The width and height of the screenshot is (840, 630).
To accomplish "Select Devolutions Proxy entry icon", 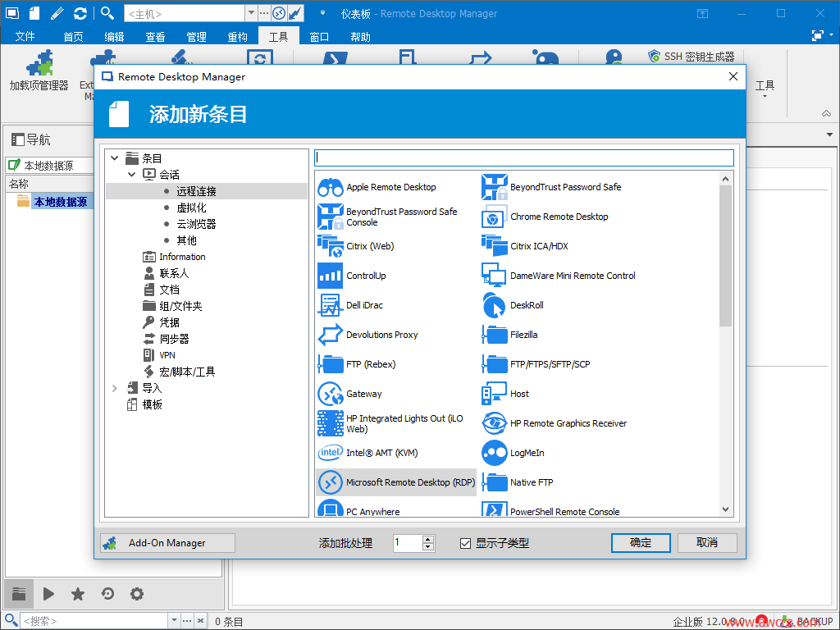I will [x=330, y=335].
